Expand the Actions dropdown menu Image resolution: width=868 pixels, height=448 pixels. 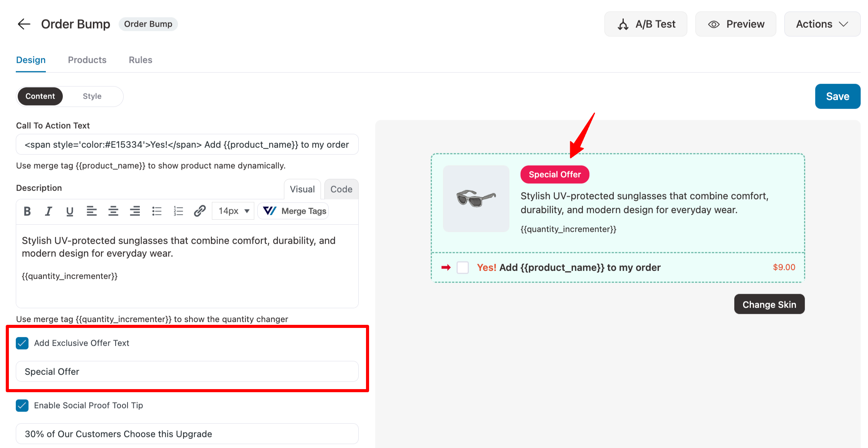coord(822,24)
